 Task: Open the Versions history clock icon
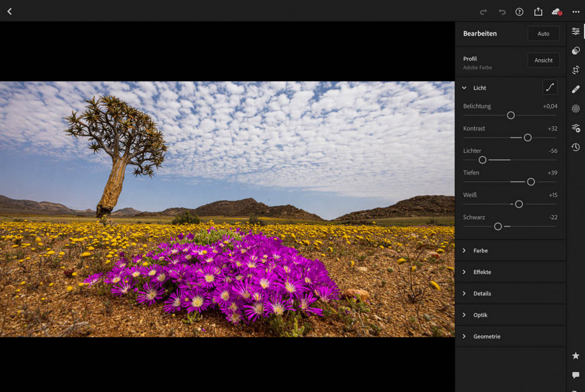click(576, 147)
